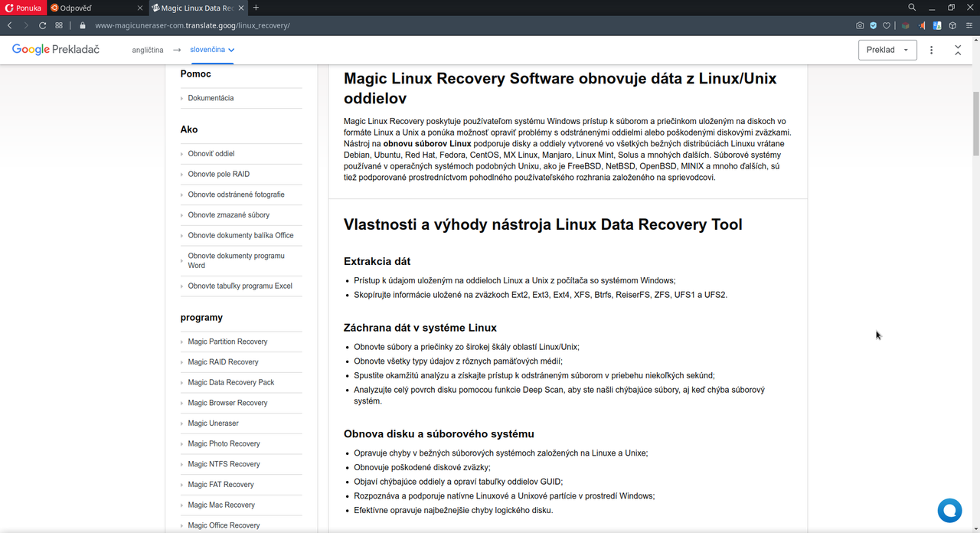Viewport: 980px width, 533px height.
Task: Click the bold 'obnovu súborov Linux' link
Action: (427, 144)
